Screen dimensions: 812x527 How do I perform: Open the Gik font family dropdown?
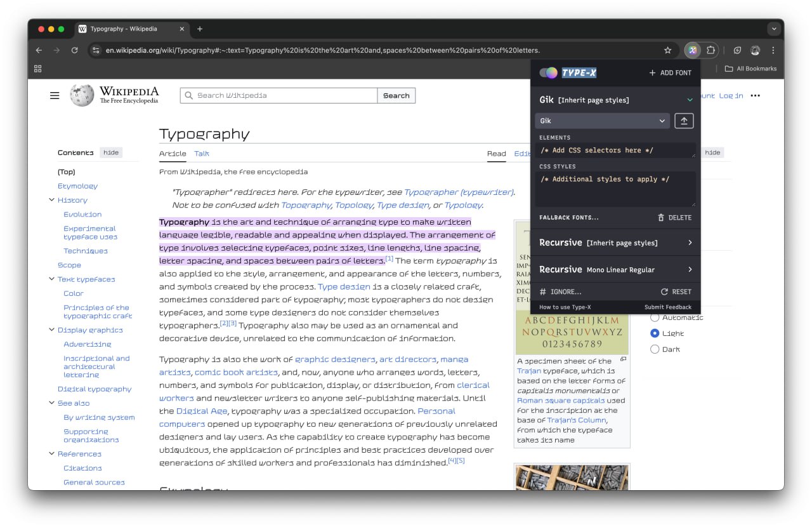[601, 121]
